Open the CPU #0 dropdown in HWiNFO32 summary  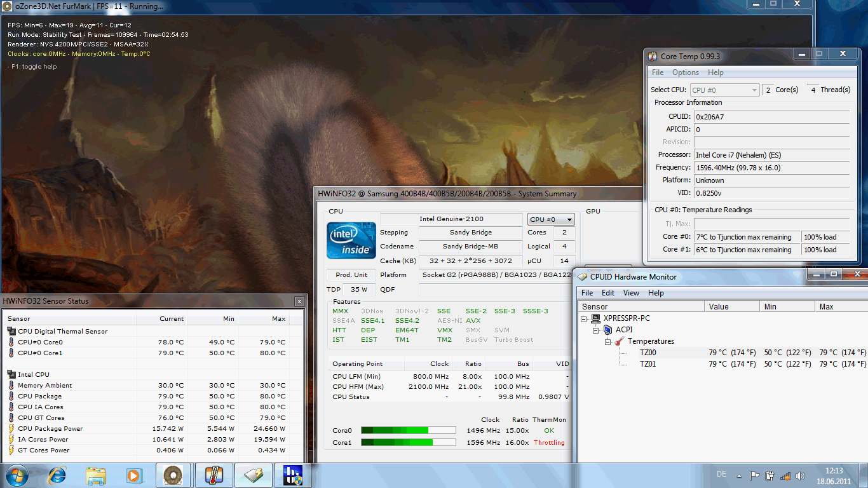552,219
